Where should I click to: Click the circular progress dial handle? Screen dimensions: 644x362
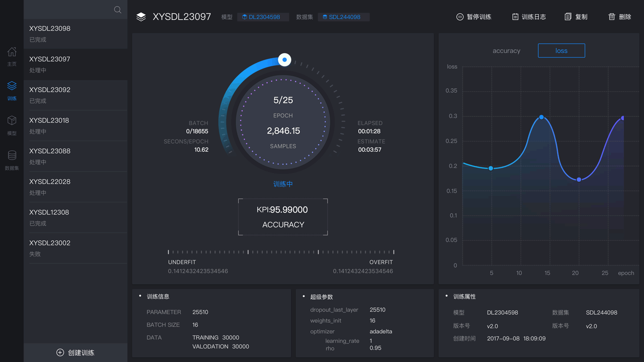284,60
